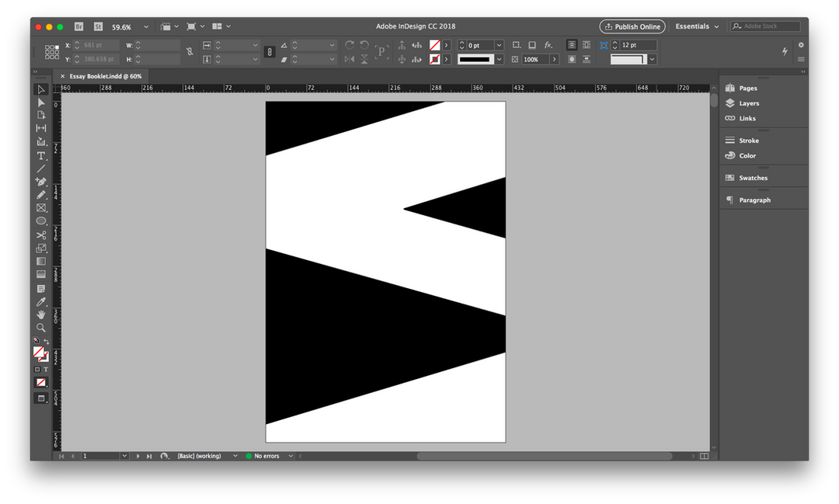Image resolution: width=839 pixels, height=504 pixels.
Task: Select the Ellipse Frame tool
Action: pyautogui.click(x=41, y=221)
